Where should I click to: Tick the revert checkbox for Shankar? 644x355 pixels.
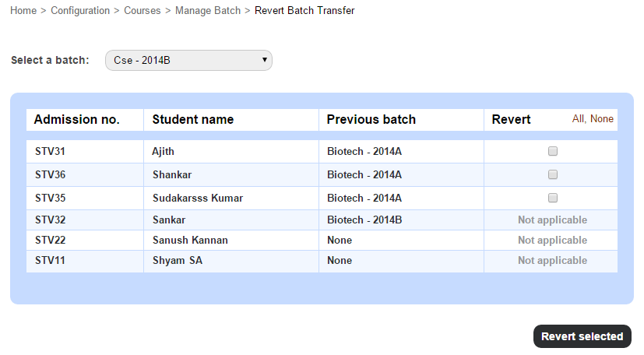coord(552,174)
